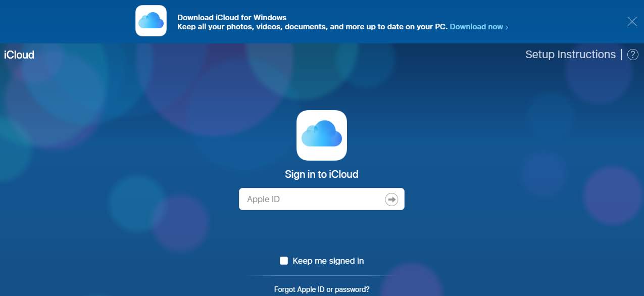
Task: Open help via the question mark icon
Action: 632,55
